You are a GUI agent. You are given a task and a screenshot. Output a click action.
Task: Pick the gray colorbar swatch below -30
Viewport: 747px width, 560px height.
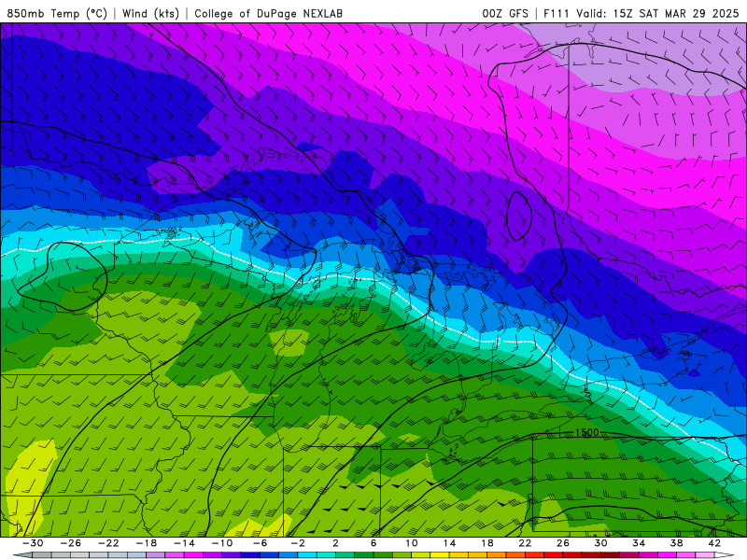click(42, 555)
